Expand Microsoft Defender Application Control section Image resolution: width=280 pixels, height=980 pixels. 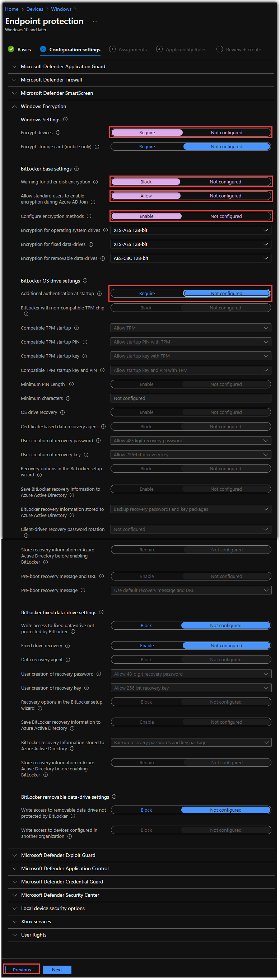click(141, 869)
